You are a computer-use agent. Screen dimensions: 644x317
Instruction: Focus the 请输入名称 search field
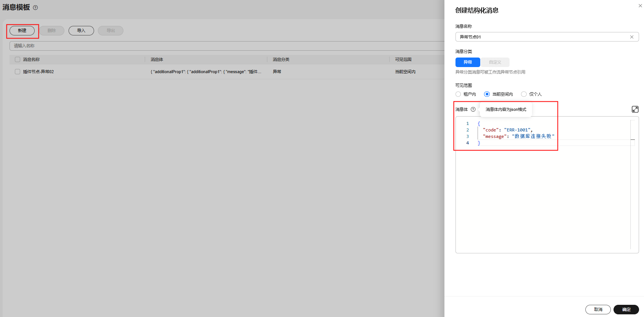227,46
